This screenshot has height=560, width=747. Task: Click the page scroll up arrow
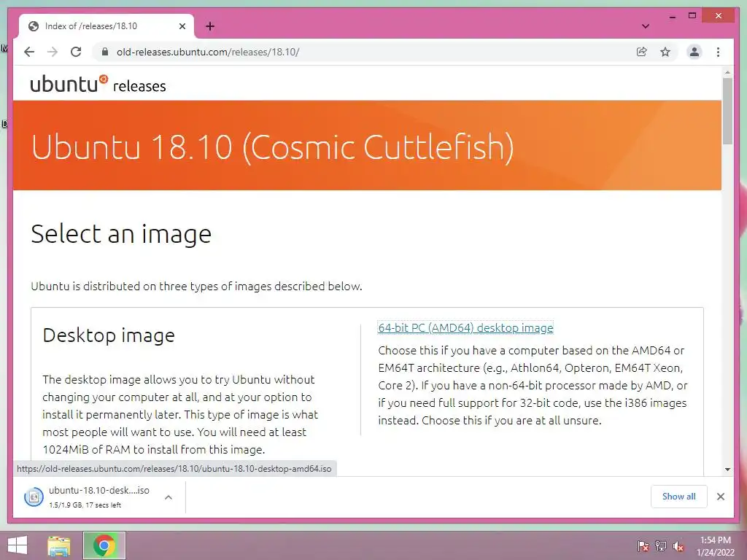click(727, 72)
